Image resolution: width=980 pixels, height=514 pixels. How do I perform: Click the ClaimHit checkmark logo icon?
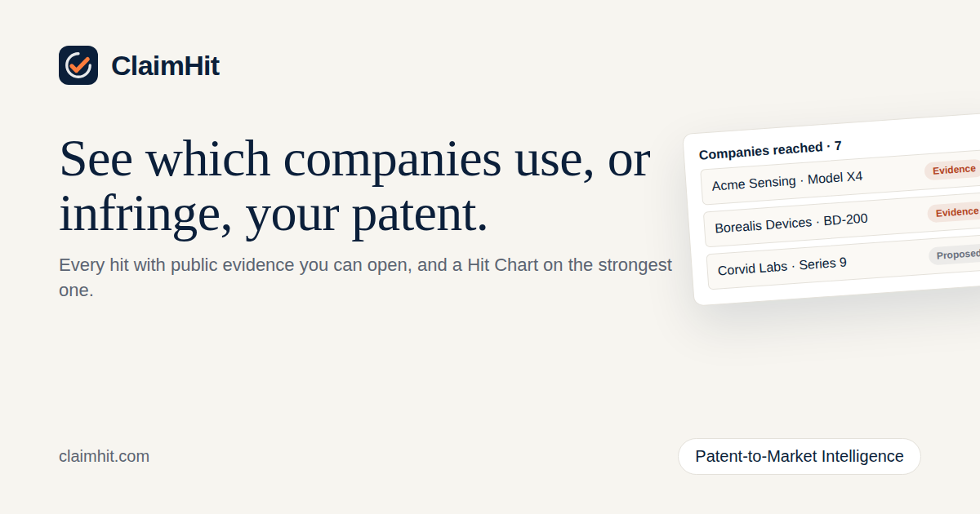(78, 65)
